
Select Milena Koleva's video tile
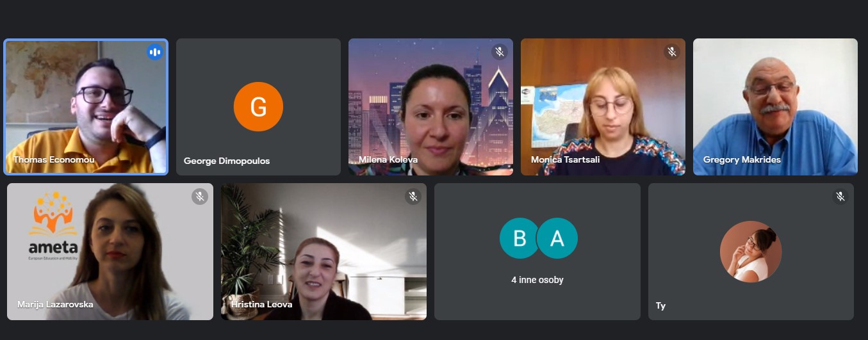pos(430,107)
